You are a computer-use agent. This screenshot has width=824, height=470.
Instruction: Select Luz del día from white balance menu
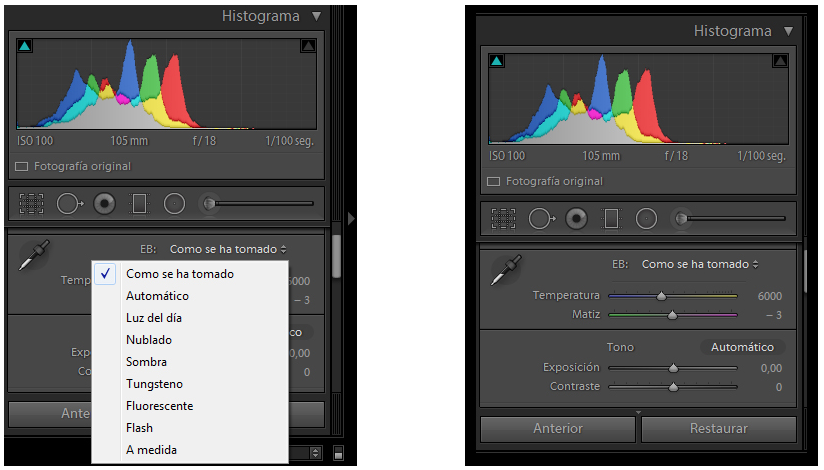pos(154,318)
